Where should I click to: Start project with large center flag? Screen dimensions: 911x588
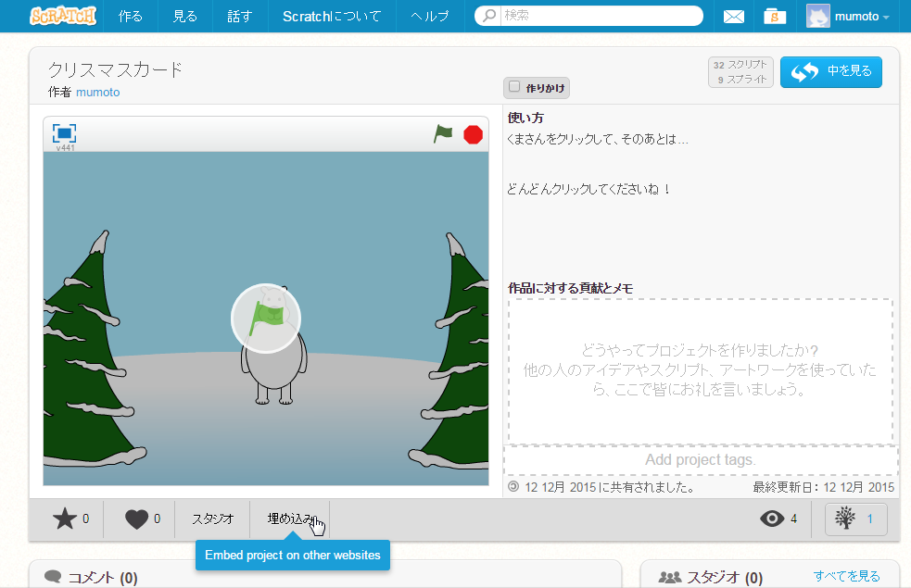click(x=266, y=319)
